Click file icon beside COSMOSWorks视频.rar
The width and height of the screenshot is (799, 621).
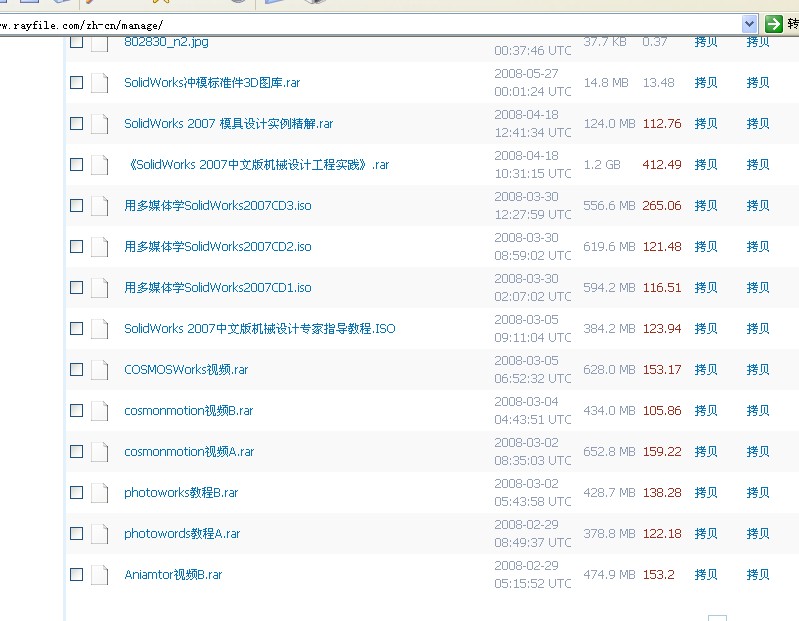point(99,370)
